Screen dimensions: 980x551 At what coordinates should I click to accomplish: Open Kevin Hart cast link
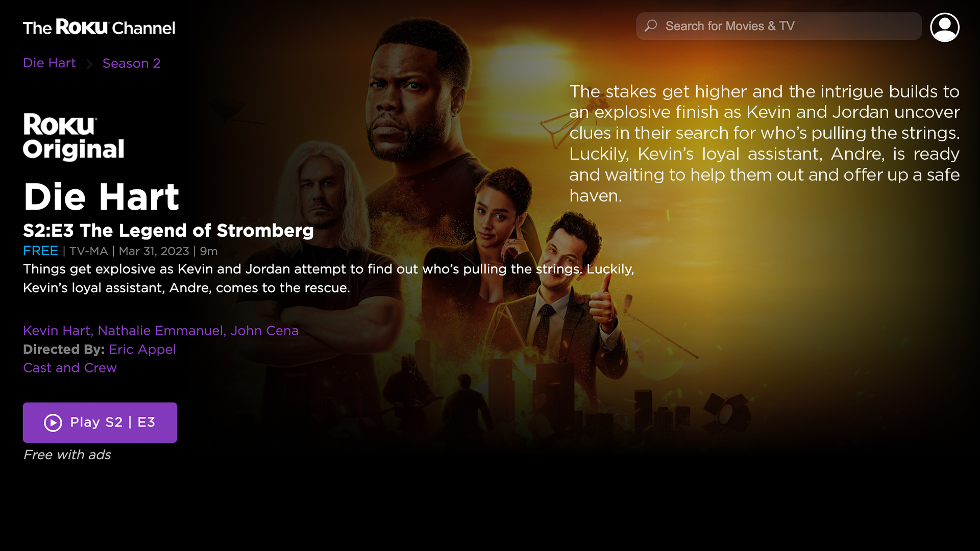57,331
